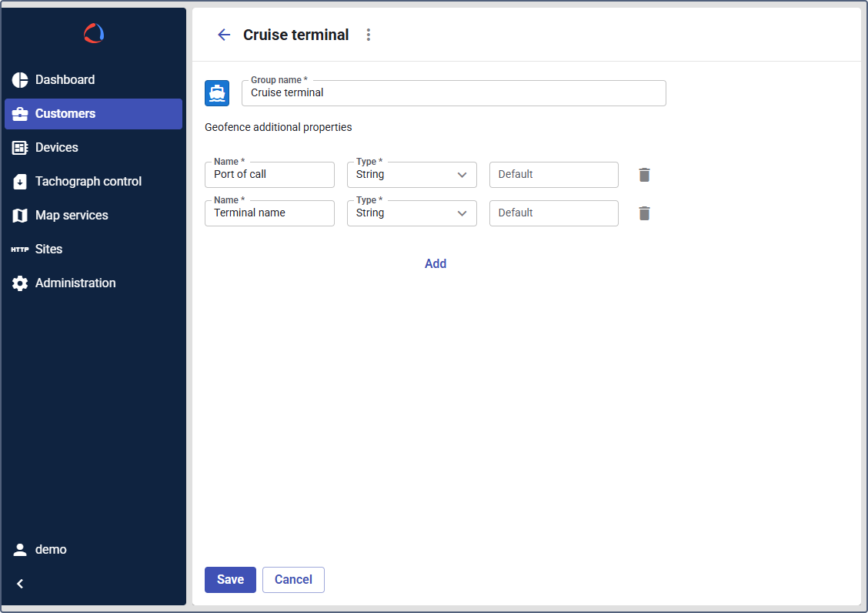Screen dimensions: 868x613
Task: Collapse the sidebar with bottom chevron
Action: (21, 584)
